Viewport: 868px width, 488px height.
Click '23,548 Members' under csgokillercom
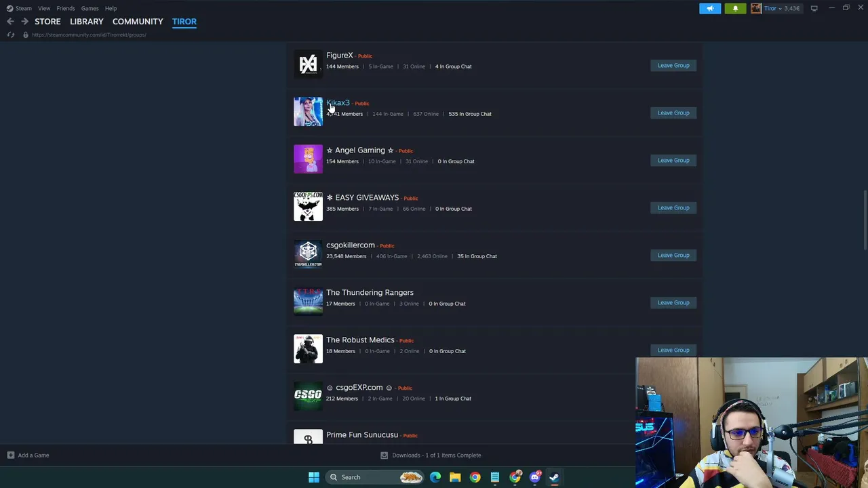coord(346,256)
